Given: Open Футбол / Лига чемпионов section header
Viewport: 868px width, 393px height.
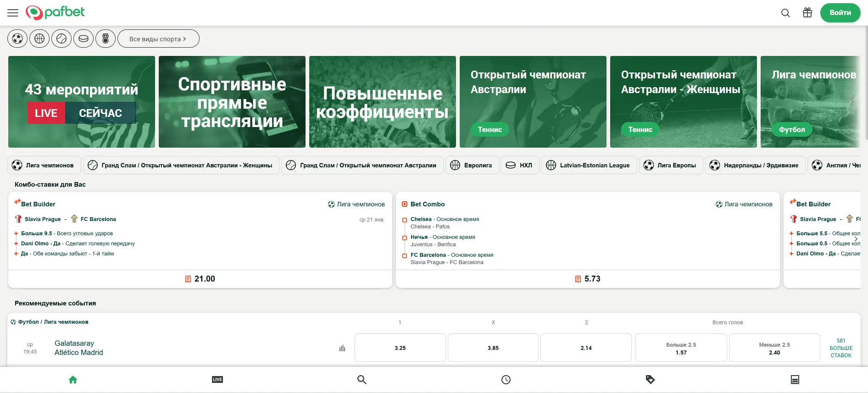Looking at the screenshot, I should pos(50,322).
